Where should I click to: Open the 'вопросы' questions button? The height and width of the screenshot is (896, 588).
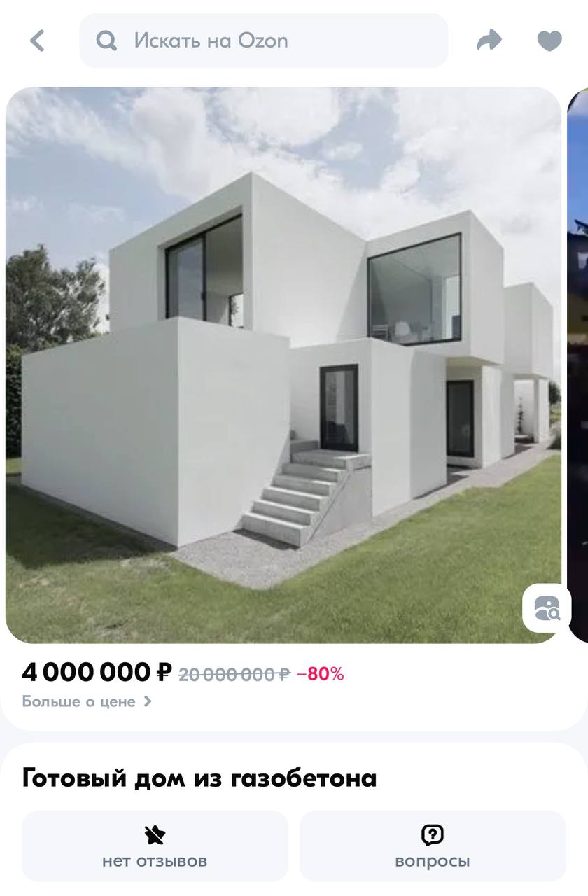(433, 846)
